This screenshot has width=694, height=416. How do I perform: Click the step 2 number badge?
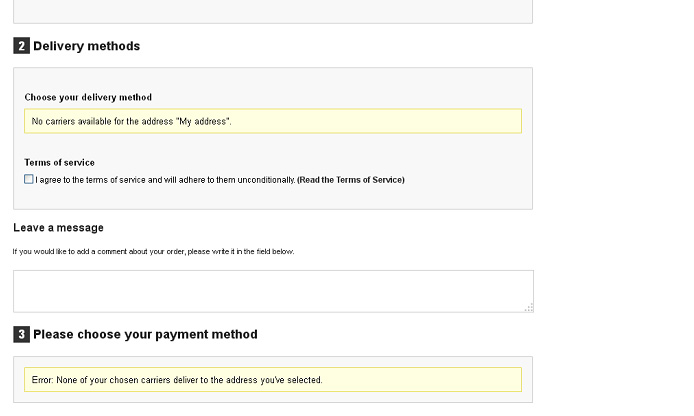coord(21,46)
